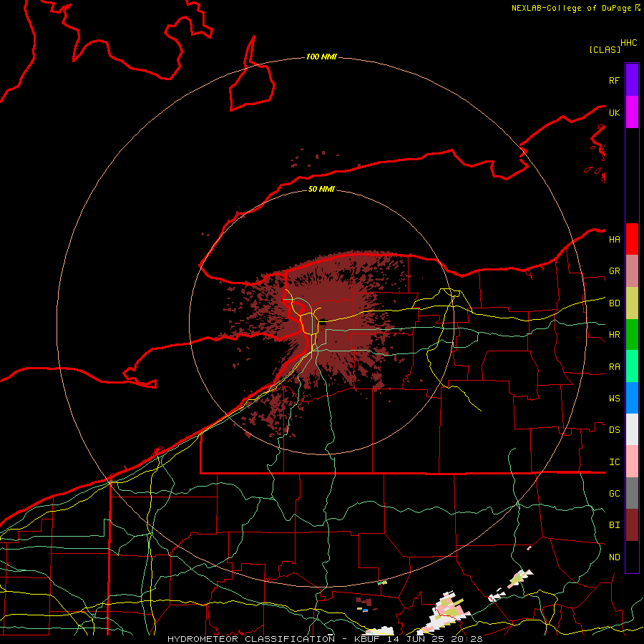Click the 20:28 timestamp
The width and height of the screenshot is (644, 644).
pos(466,639)
